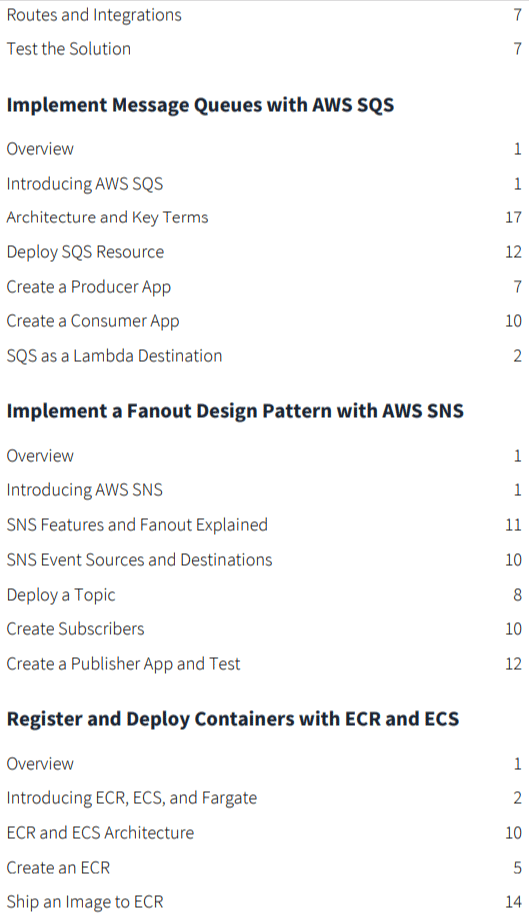The height and width of the screenshot is (916, 529).
Task: Open Architecture and Key Terms lesson
Action: coord(107,217)
